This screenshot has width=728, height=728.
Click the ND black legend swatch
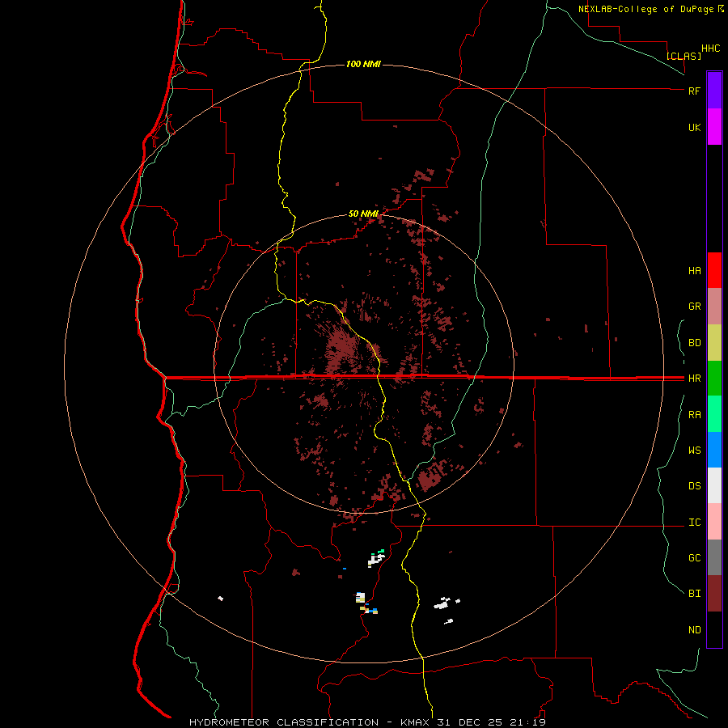click(x=714, y=629)
